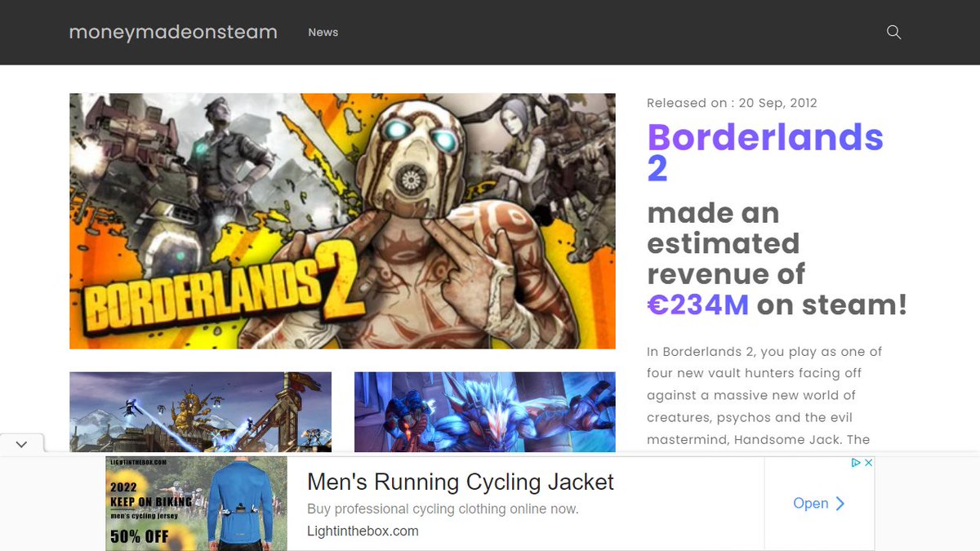Viewport: 980px width, 551px height.
Task: Click the €234M revenue figure
Action: 698,304
